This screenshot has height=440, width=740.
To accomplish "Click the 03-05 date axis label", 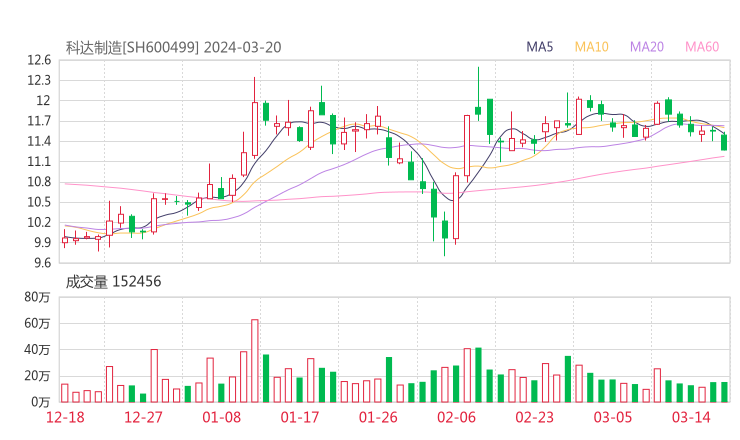I will click(613, 417).
